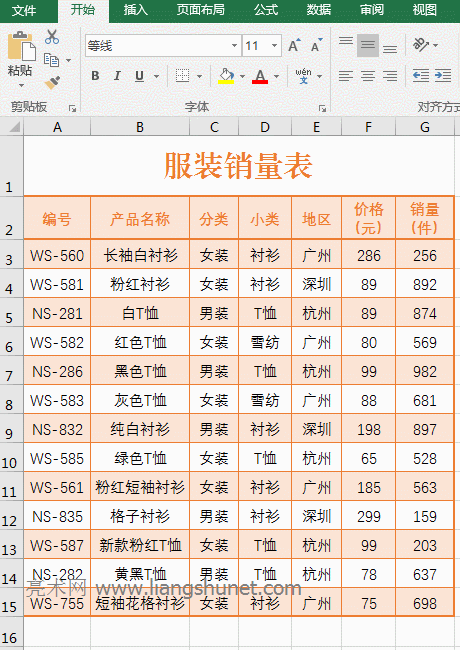The height and width of the screenshot is (650, 460).
Task: Decrease the cell indent
Action: 421,76
